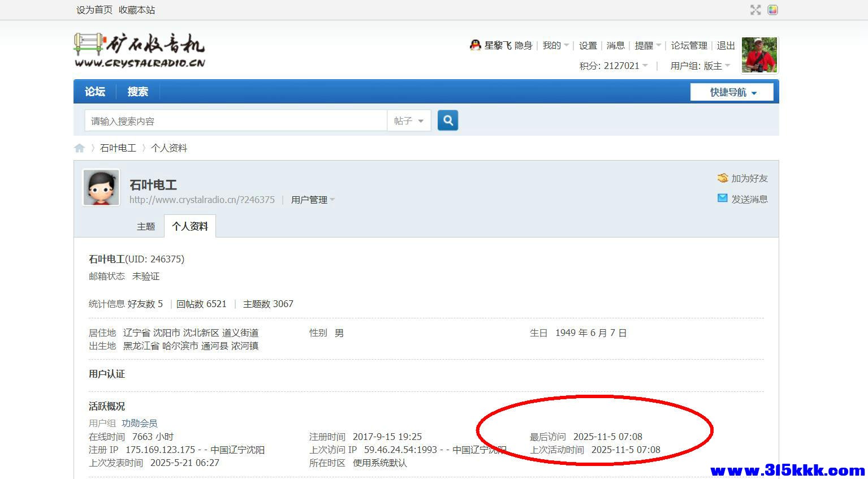This screenshot has width=868, height=479.
Task: Click the handshake icon for 加为好友
Action: [723, 178]
